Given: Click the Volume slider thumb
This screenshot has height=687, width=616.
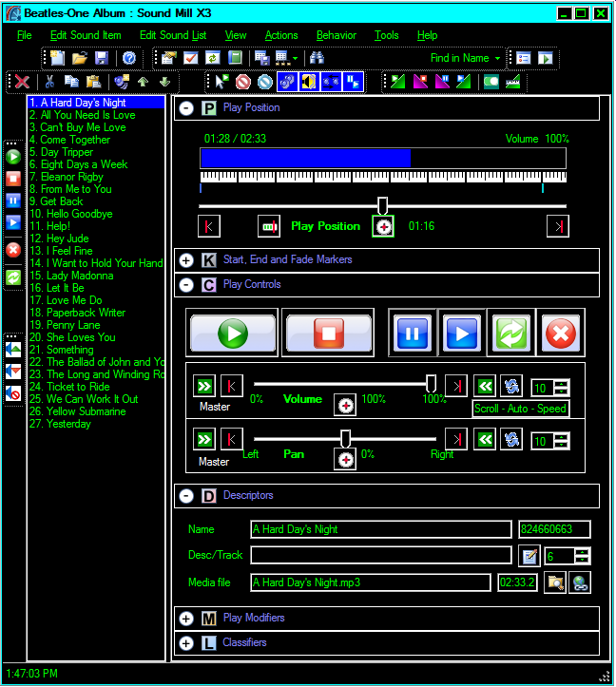Looking at the screenshot, I should 431,383.
